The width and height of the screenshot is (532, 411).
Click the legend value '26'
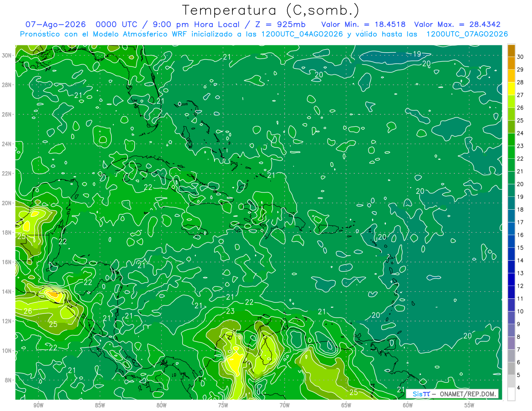pyautogui.click(x=520, y=108)
